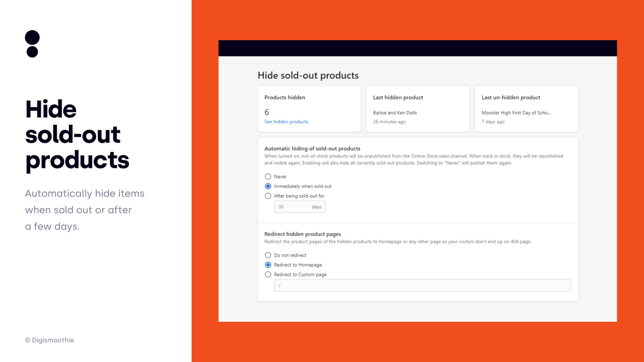
Task: Click the Digismoothie dot logo
Action: 32,44
